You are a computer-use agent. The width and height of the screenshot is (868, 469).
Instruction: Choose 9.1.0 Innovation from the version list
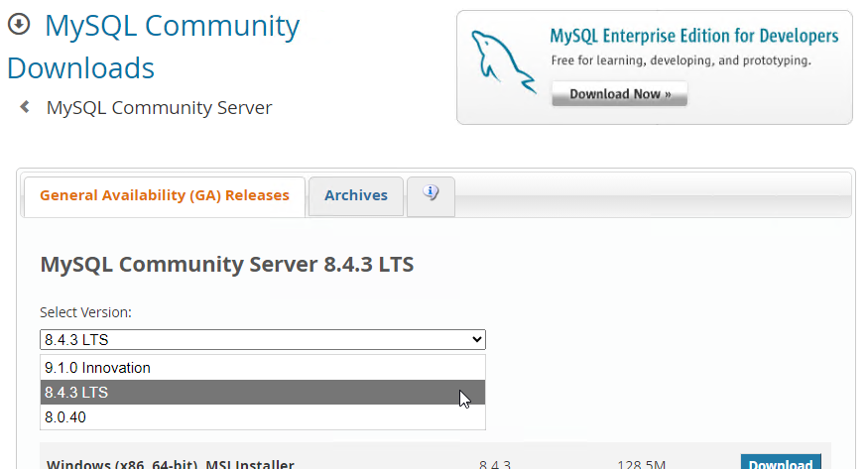pos(263,368)
